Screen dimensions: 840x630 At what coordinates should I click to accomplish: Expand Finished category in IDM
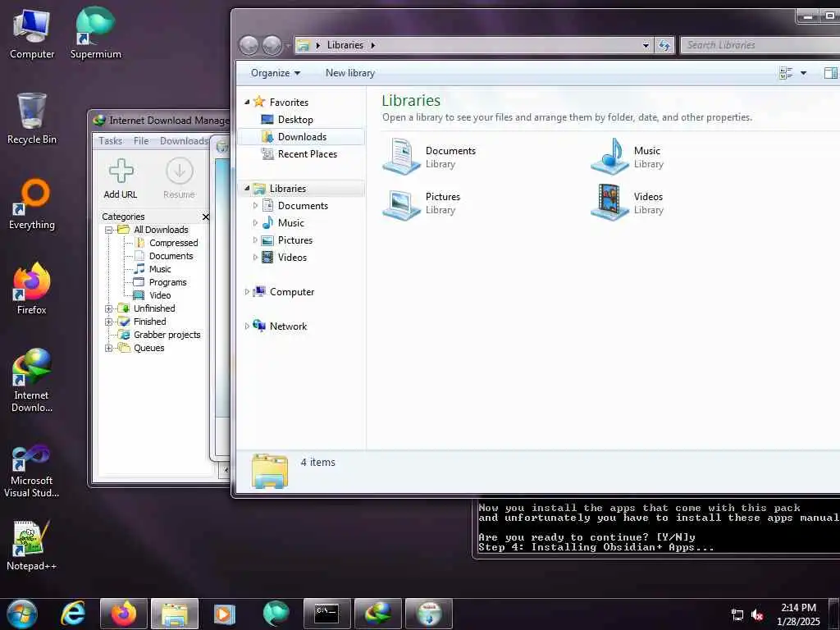point(109,322)
